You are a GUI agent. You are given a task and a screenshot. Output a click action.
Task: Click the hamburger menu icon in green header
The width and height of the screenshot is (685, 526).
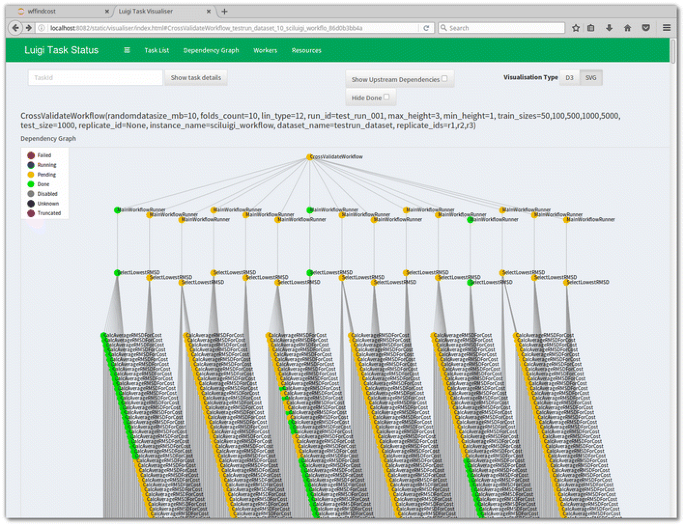[x=127, y=50]
